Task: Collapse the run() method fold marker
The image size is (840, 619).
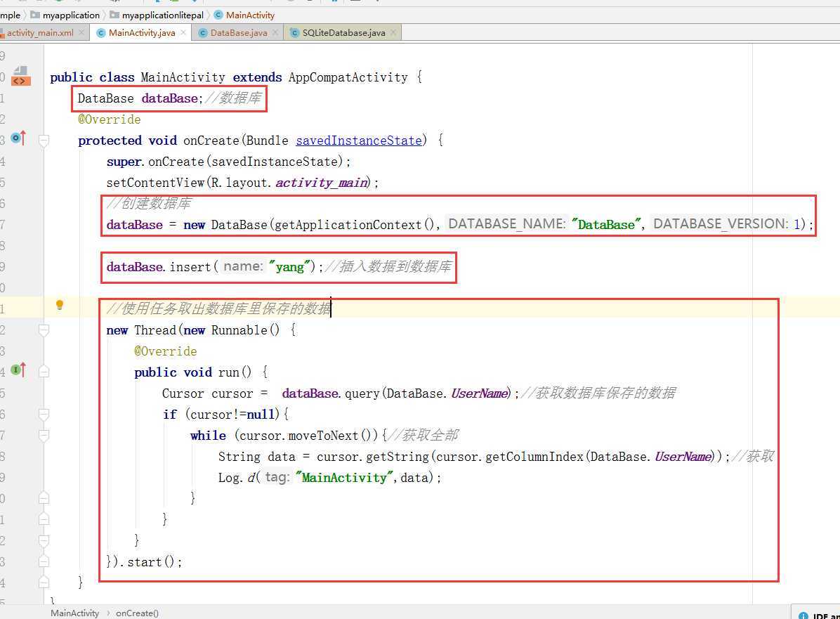Action: (x=44, y=372)
